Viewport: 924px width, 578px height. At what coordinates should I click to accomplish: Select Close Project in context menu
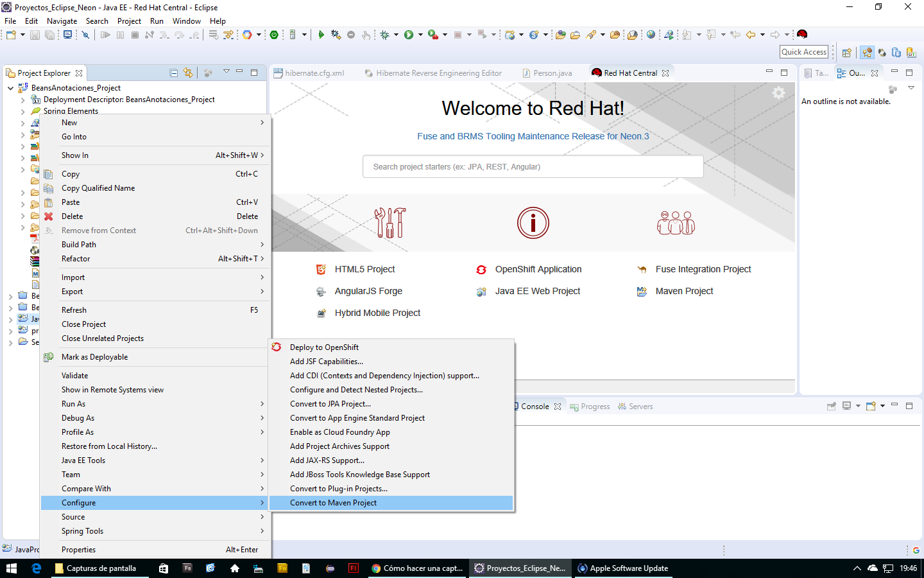(x=155, y=324)
